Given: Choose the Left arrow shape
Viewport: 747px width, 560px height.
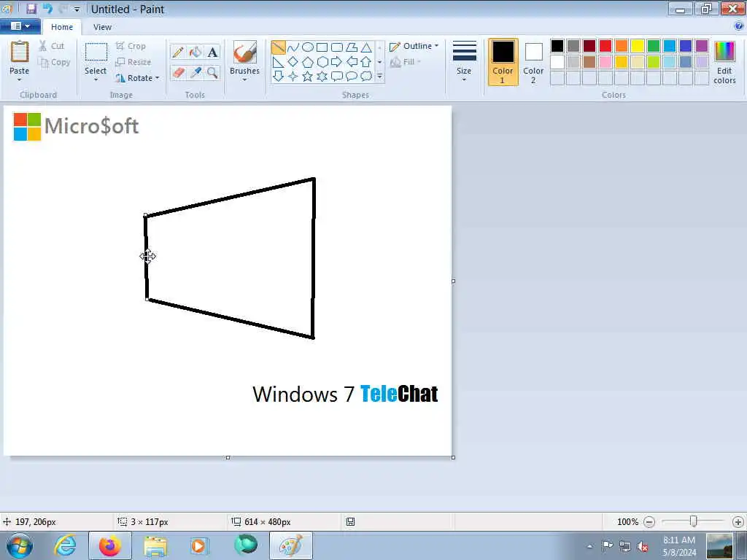Looking at the screenshot, I should (352, 62).
